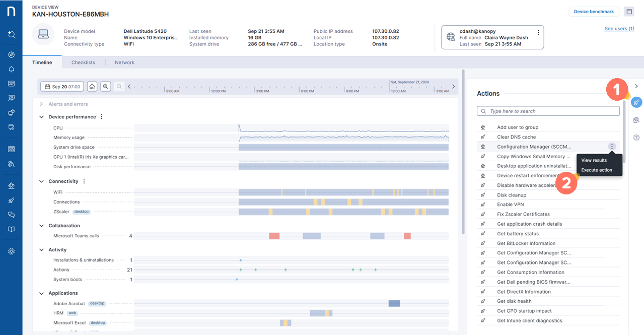Open sidebar settings gear
The image size is (644, 335).
click(x=11, y=251)
